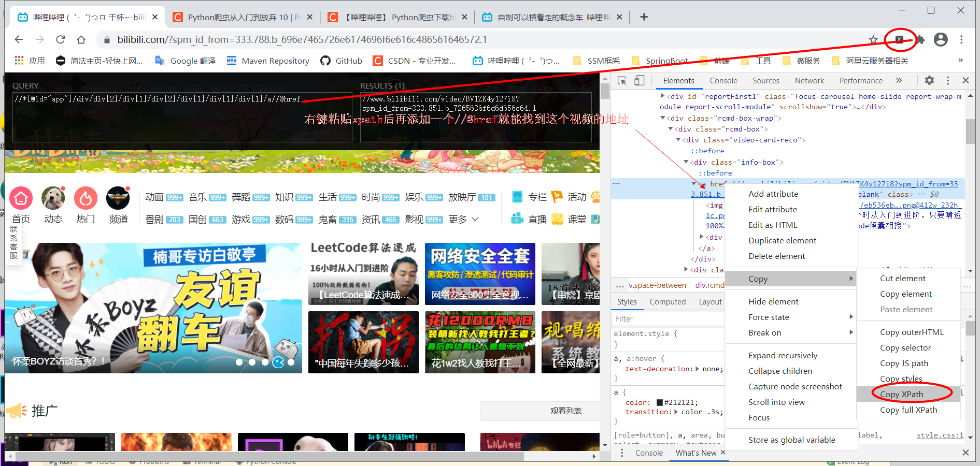Select Copy XPath from the context menu
Viewport: 980px width, 466px height.
[902, 394]
